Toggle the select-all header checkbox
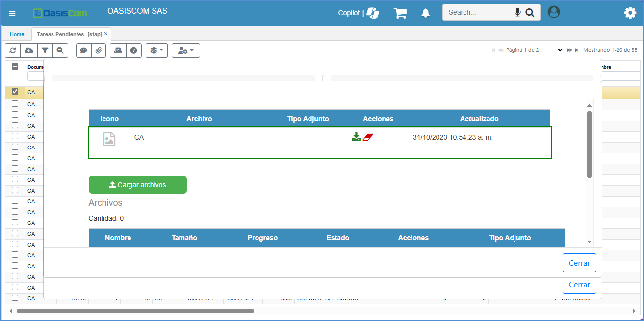The image size is (644, 321). [x=15, y=67]
